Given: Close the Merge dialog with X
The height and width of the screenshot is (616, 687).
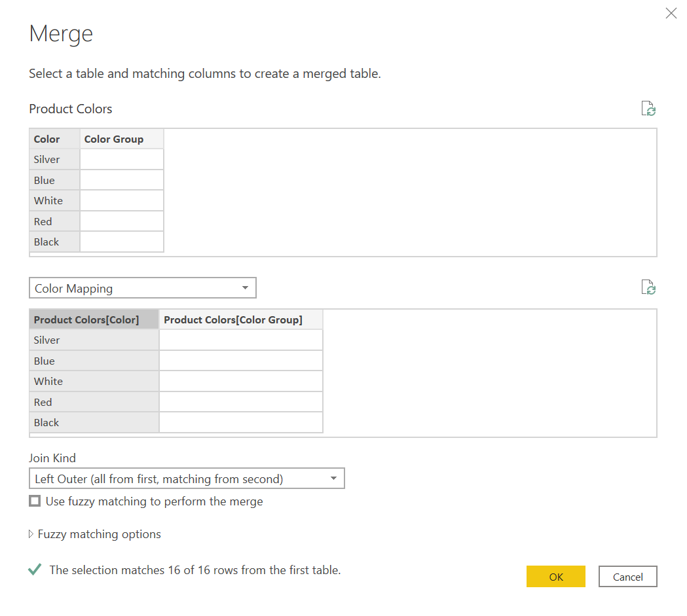Looking at the screenshot, I should pos(671,14).
